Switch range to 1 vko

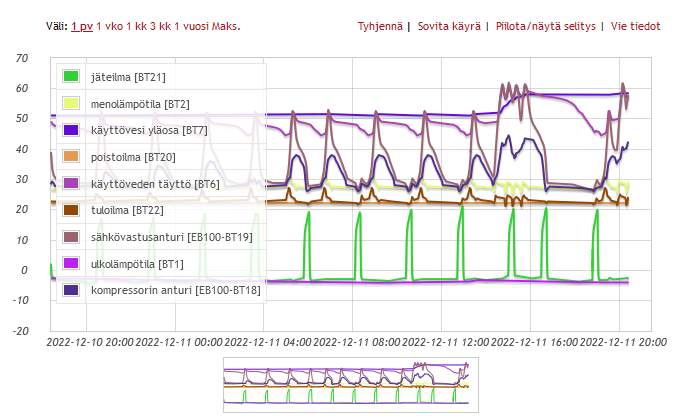pos(111,25)
